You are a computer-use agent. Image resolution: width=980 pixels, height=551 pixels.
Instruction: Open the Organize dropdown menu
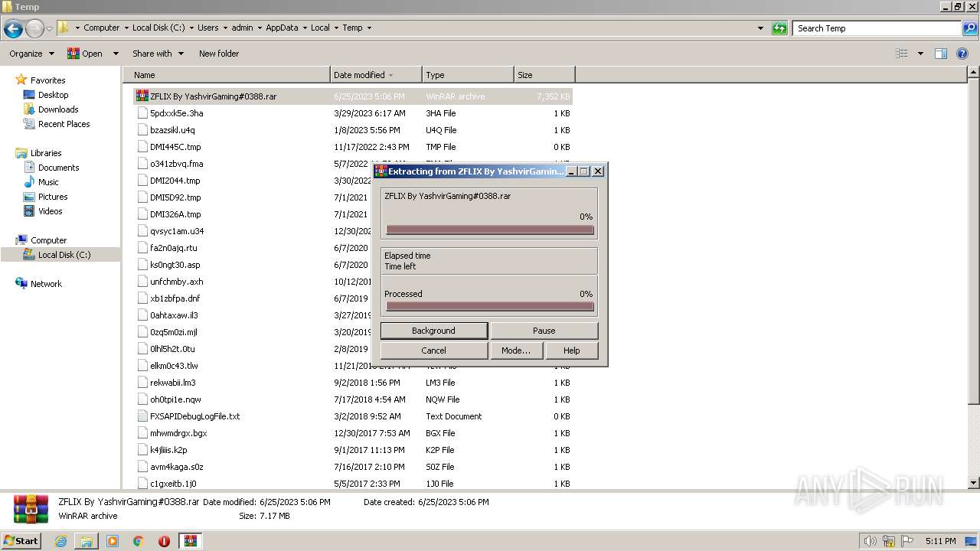31,54
